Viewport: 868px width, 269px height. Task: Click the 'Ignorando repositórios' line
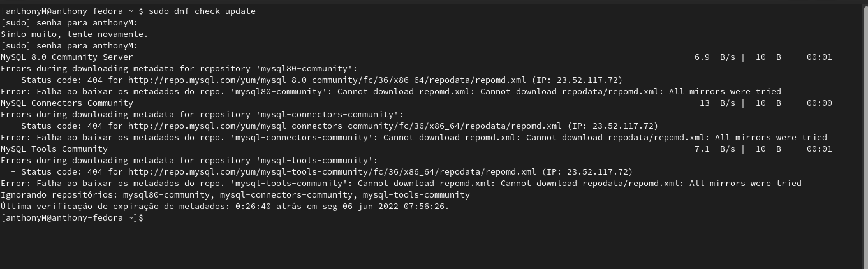[x=235, y=195]
